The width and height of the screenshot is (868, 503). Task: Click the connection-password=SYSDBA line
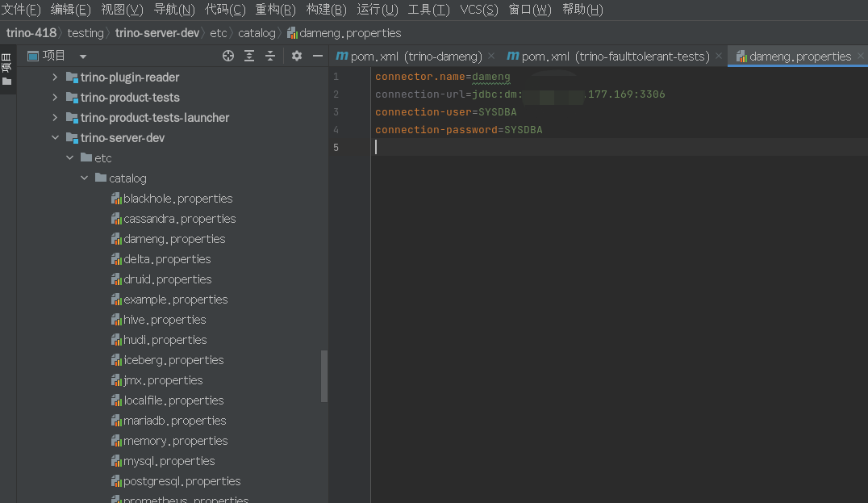click(458, 130)
